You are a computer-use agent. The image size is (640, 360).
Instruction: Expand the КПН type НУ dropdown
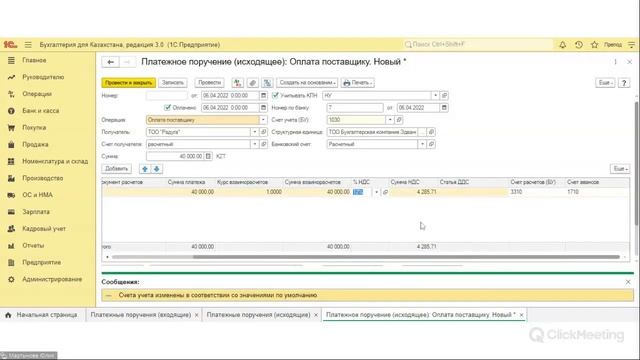coord(435,96)
